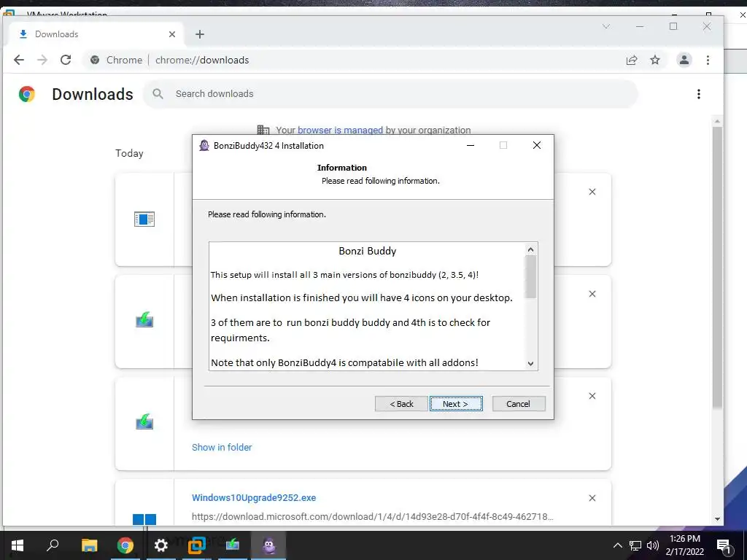Select the Downloads tab
This screenshot has height=560, width=747.
(x=96, y=34)
